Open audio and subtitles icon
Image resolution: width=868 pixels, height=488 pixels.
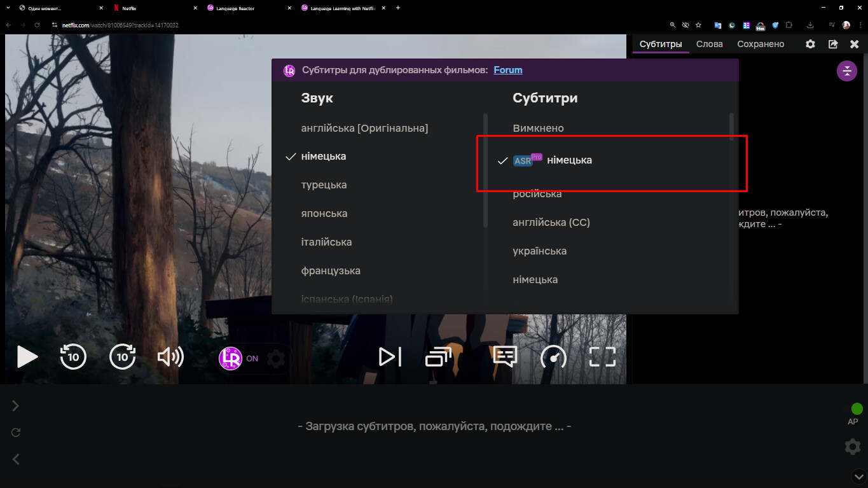point(505,357)
